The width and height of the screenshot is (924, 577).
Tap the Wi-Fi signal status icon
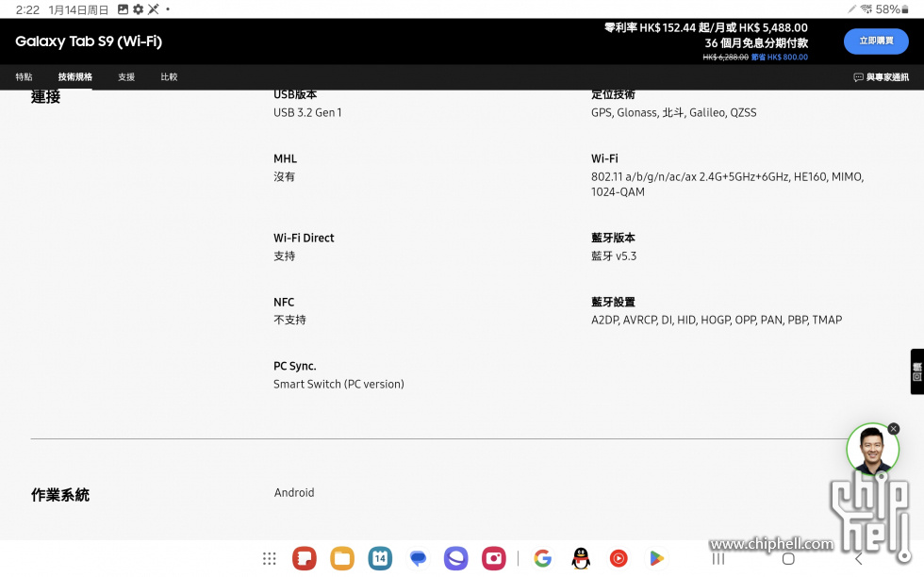coord(866,8)
